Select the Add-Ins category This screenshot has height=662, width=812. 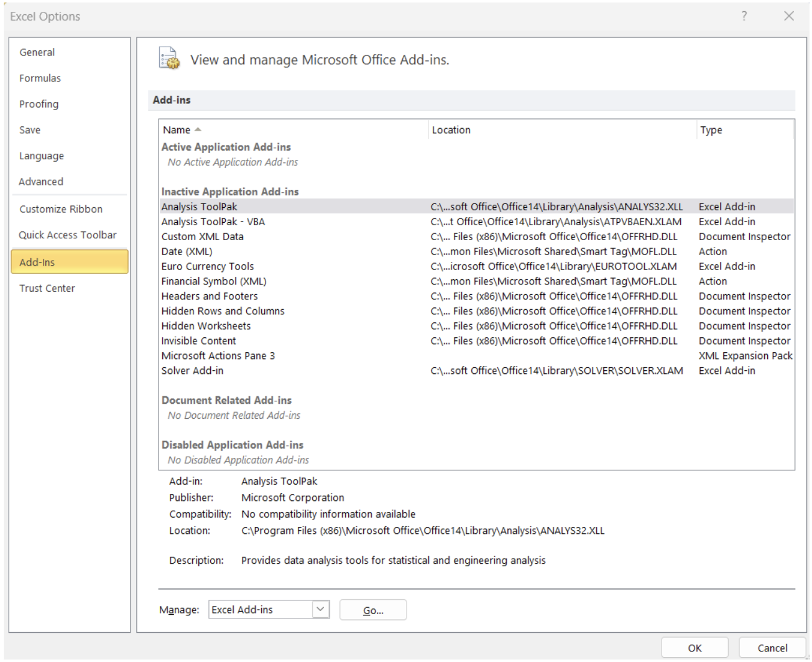click(x=70, y=262)
